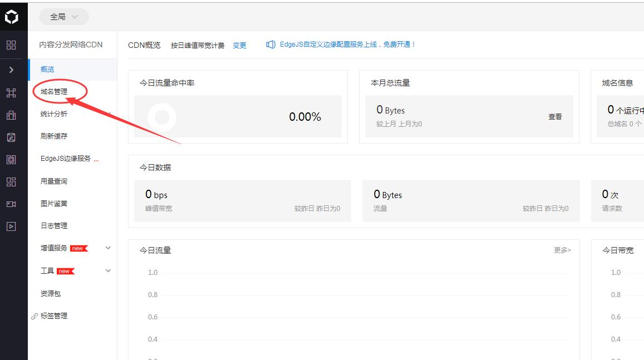Open 用量查询 menu item

point(54,181)
